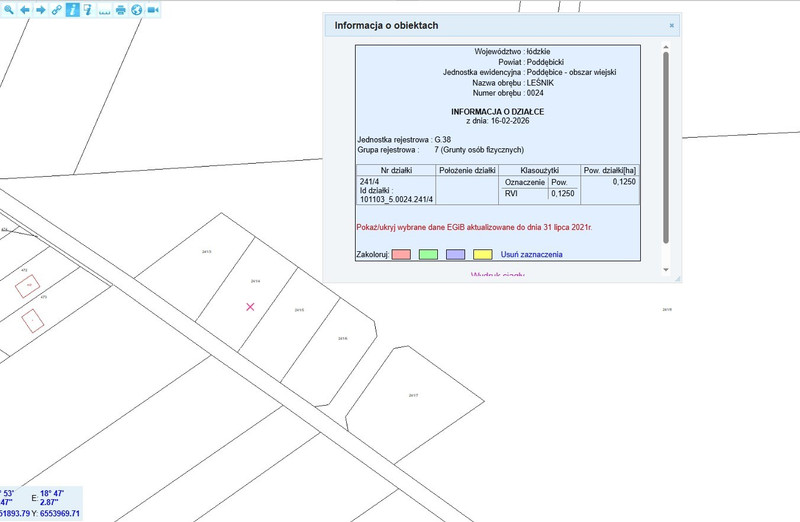Go forward with the right arrow icon
Screen dimensions: 800x522
(x=41, y=9)
